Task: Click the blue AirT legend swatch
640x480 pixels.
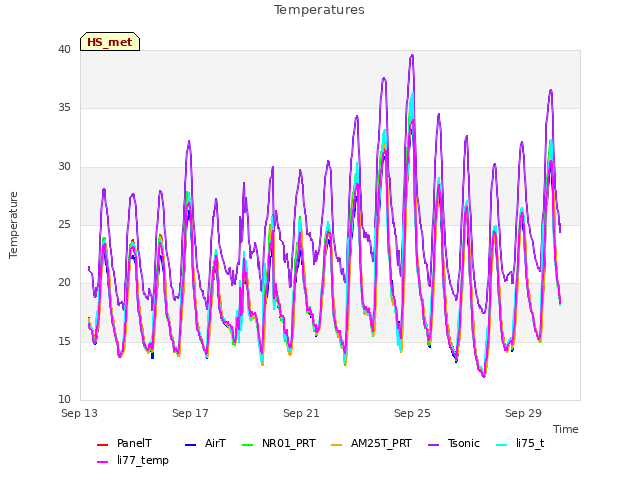Action: tap(191, 444)
